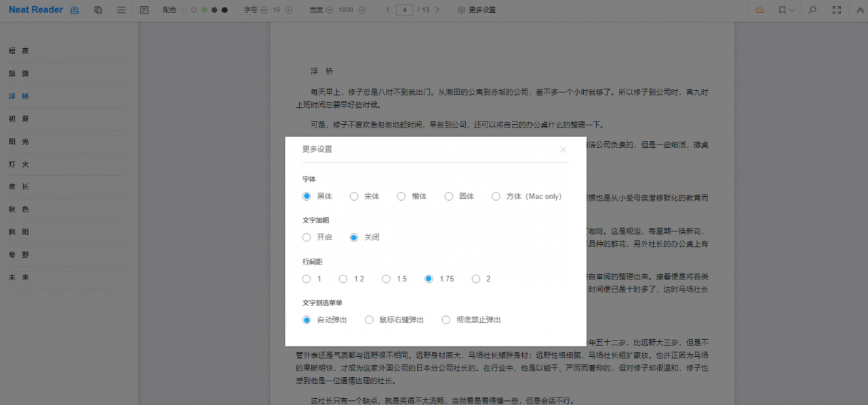The width and height of the screenshot is (868, 405).
Task: Go to next page with right arrow
Action: pos(437,10)
